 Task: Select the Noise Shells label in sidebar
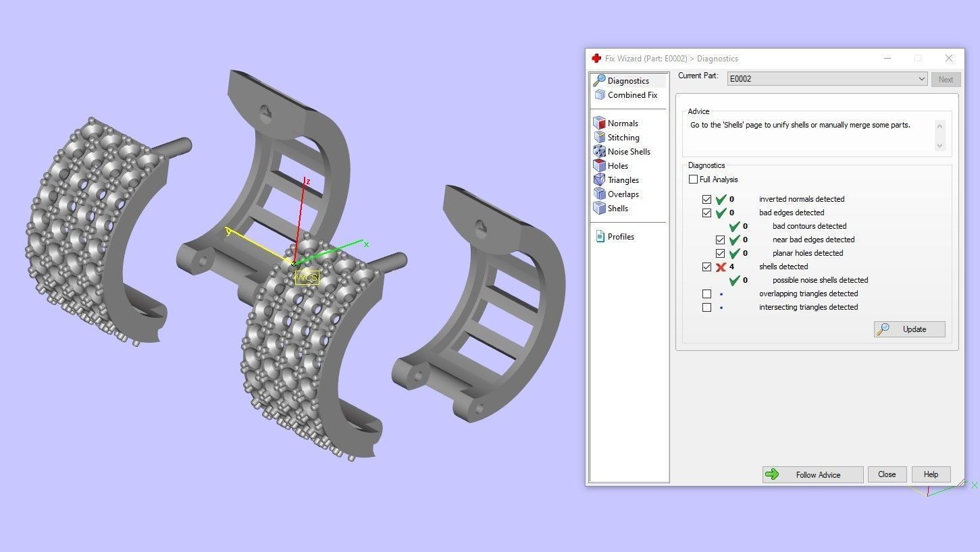pos(629,151)
